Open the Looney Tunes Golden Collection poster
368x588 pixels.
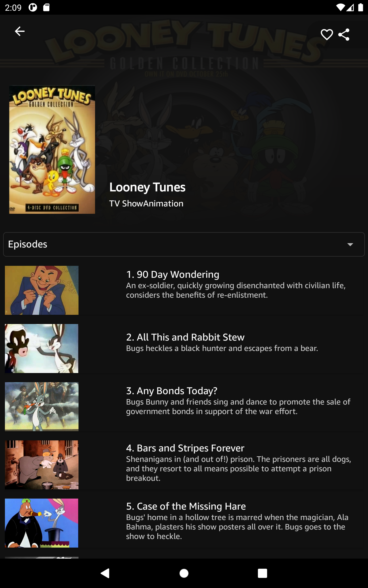[x=52, y=149]
